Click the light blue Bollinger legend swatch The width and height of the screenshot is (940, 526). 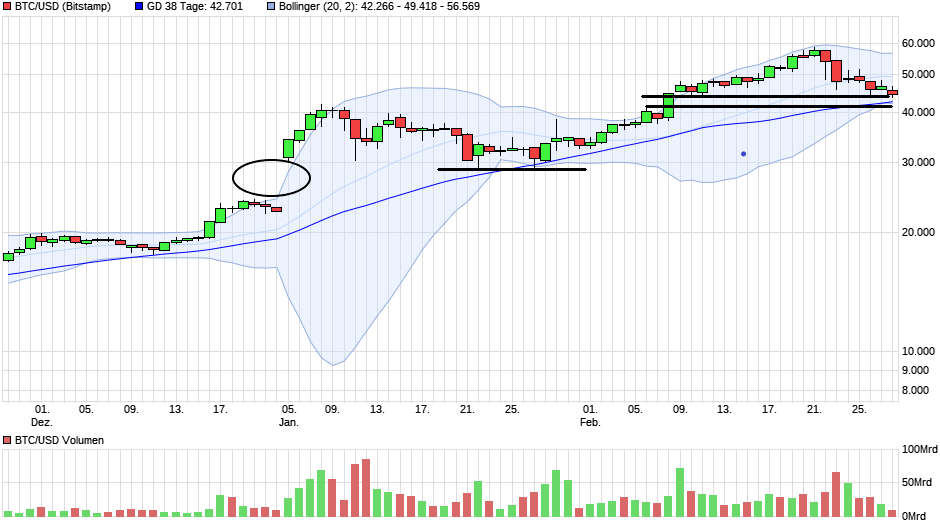click(271, 7)
